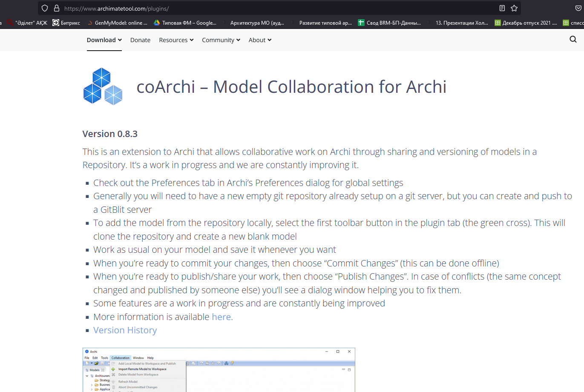Screen dimensions: 584x392
Task: Click the archimatetool.com URL address field
Action: click(x=279, y=9)
